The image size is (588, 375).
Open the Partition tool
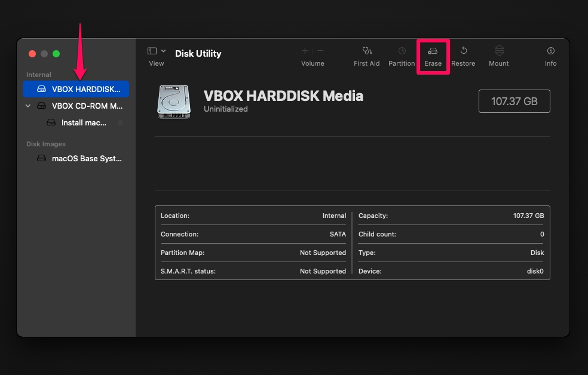coord(402,51)
